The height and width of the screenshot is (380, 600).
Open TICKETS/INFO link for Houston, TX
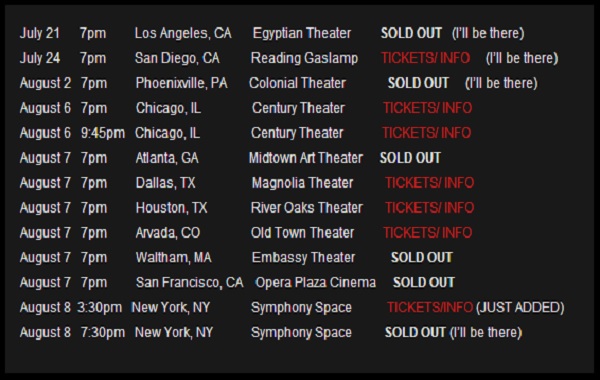click(429, 207)
